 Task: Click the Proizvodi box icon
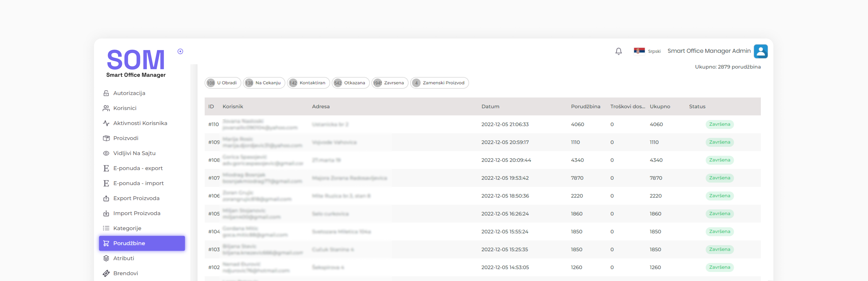coord(106,138)
